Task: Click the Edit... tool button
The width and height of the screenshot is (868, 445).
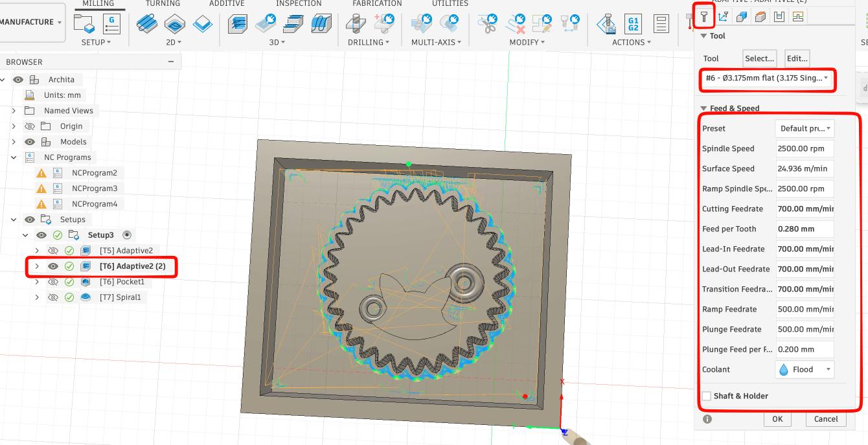Action: point(797,58)
